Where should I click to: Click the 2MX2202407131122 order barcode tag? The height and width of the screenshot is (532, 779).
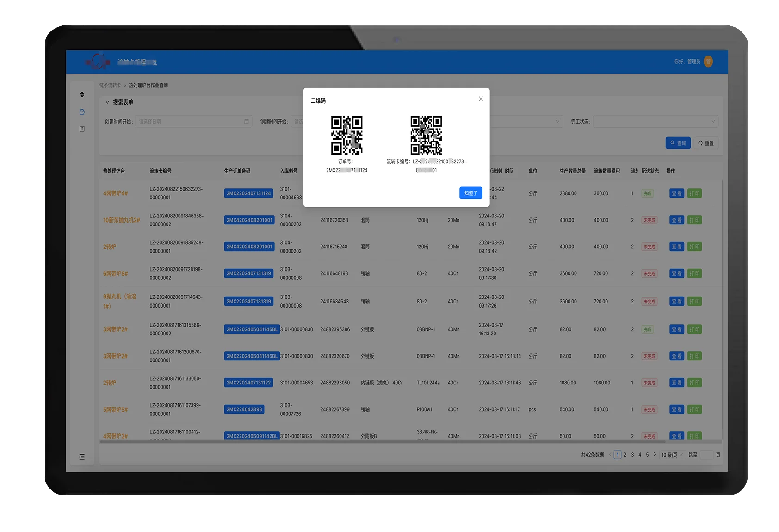(x=248, y=383)
